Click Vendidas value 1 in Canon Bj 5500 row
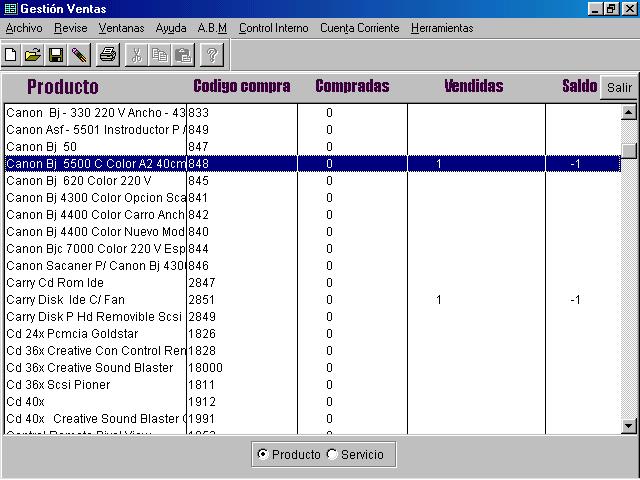Image resolution: width=640 pixels, height=480 pixels. 439,164
